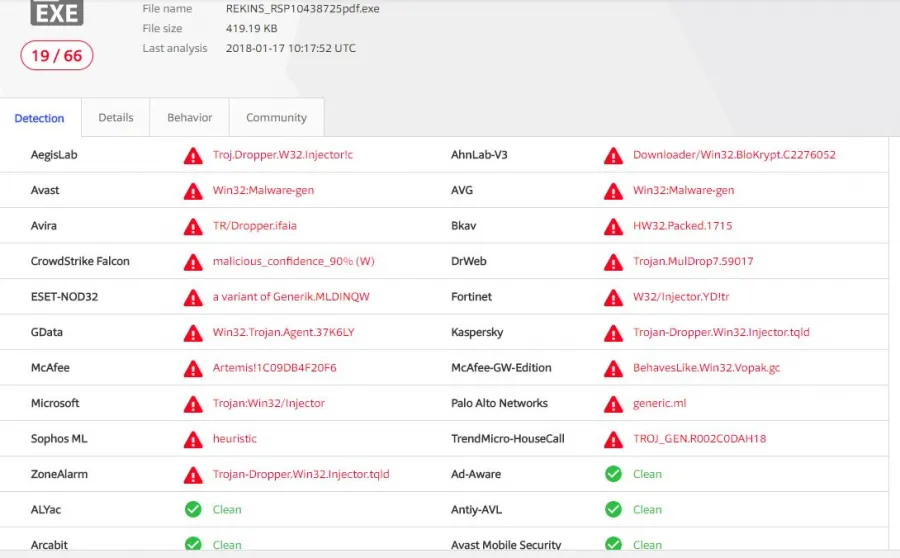Image resolution: width=900 pixels, height=558 pixels.
Task: Click the warning icon in the McAfee row
Action: pyautogui.click(x=193, y=369)
